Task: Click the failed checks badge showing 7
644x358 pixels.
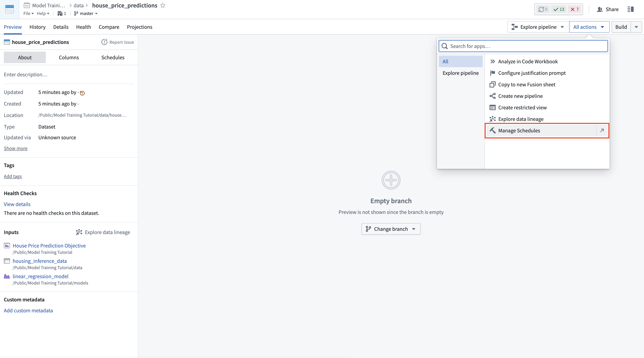Action: (575, 9)
